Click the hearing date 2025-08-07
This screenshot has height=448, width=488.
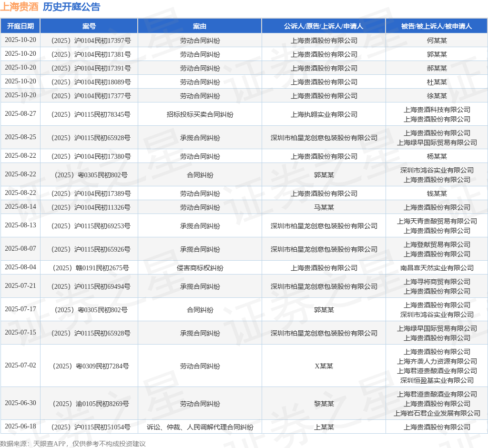[x=20, y=249]
